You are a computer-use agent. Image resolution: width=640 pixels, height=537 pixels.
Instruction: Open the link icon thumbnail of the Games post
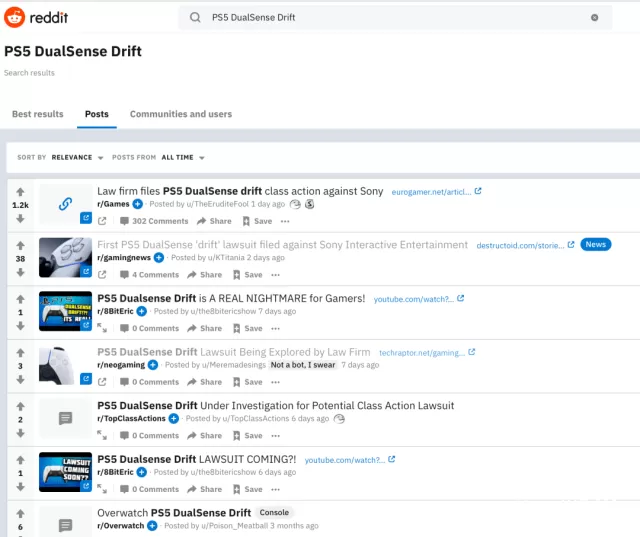pyautogui.click(x=65, y=204)
